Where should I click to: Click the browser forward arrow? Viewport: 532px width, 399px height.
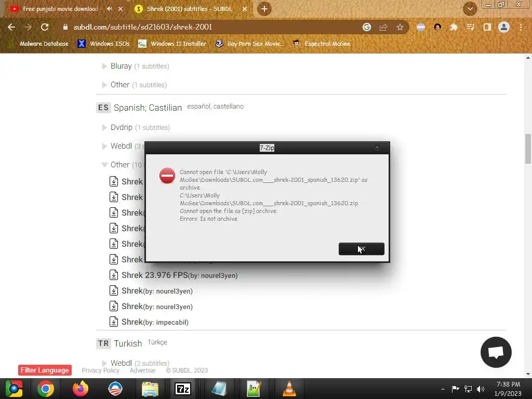[28, 27]
